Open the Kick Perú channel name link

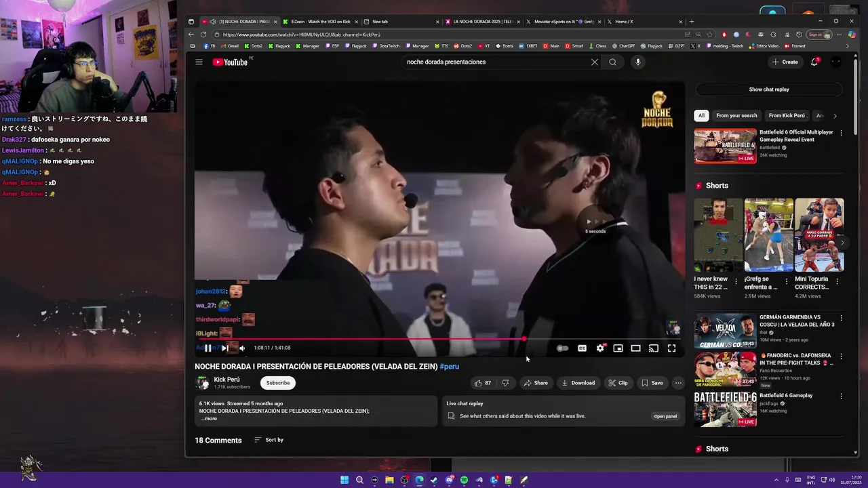point(226,380)
